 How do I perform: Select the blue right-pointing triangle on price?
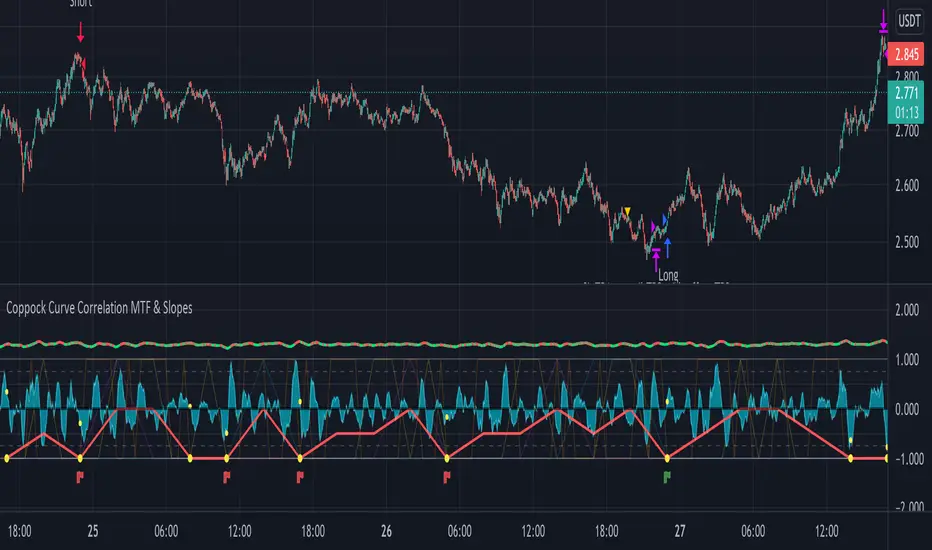click(x=665, y=221)
